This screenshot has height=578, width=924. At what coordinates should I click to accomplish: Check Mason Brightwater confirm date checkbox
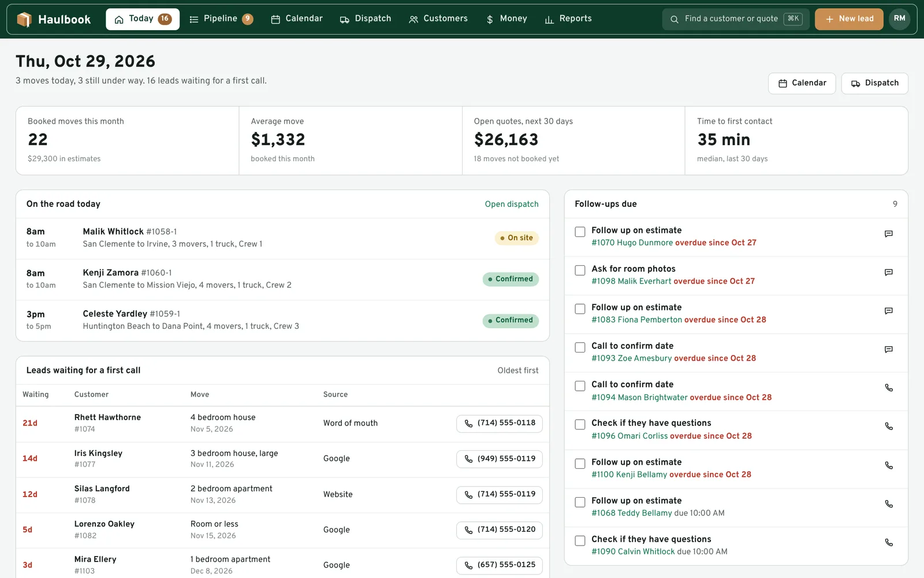tap(580, 386)
